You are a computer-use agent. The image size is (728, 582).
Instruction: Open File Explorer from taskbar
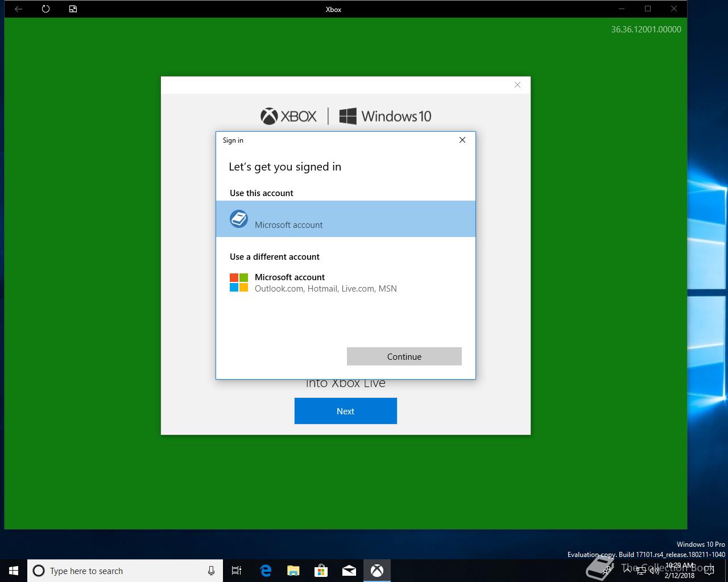coord(293,571)
